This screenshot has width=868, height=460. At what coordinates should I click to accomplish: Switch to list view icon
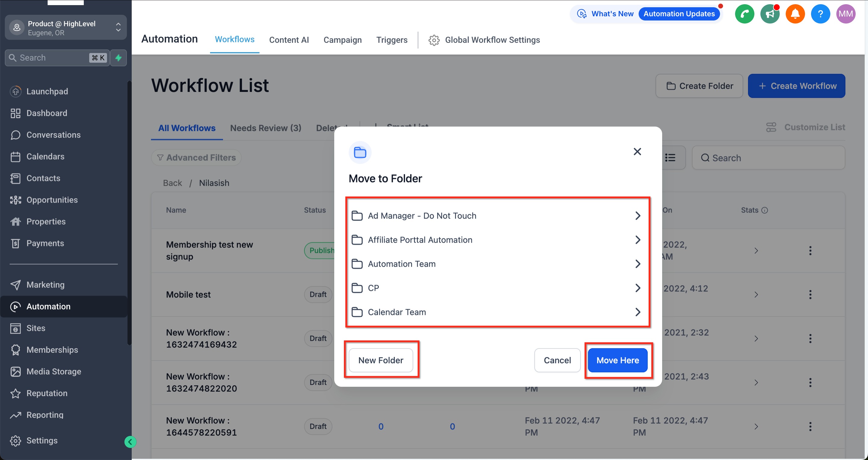click(x=670, y=158)
